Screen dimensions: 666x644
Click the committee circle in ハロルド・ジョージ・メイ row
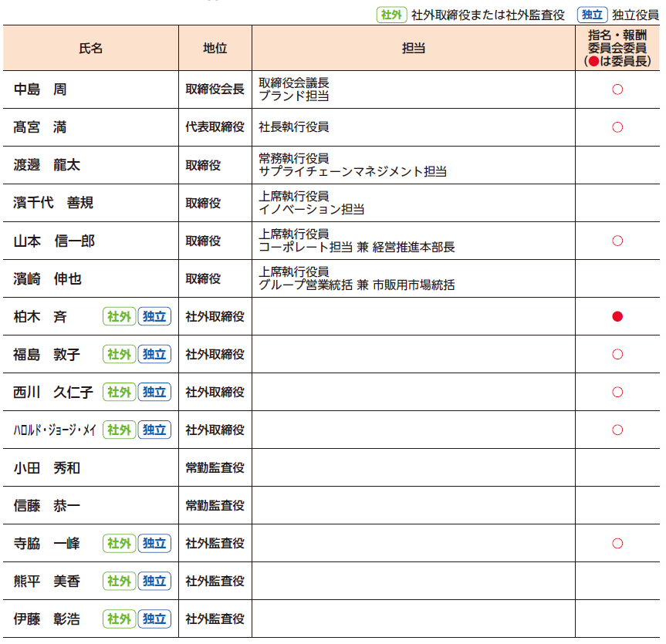(617, 430)
